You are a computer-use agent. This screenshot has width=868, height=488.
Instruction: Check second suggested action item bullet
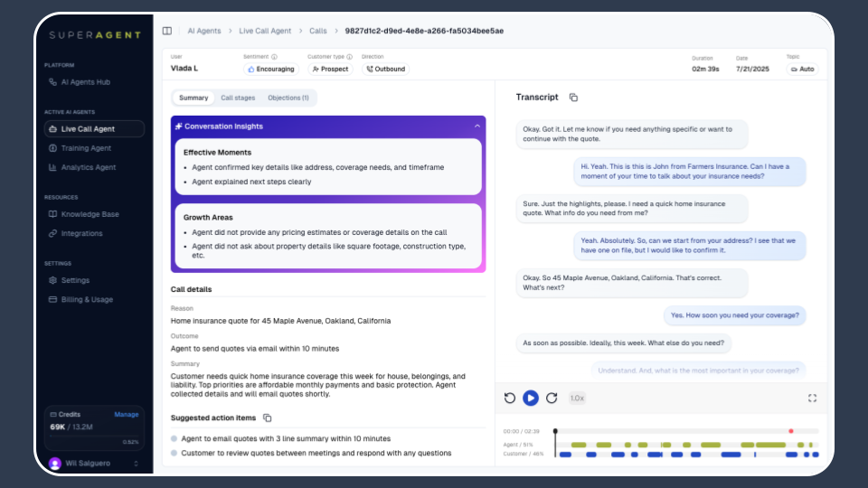[175, 453]
